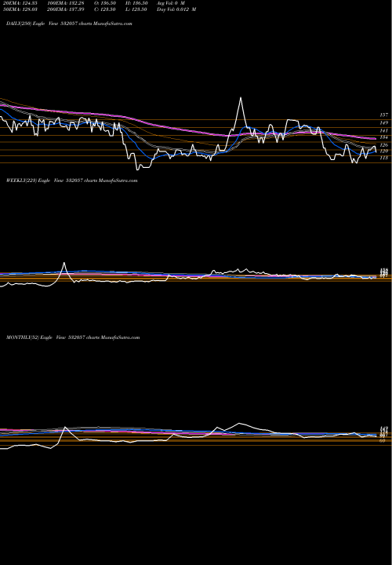Click the WEEKLY Eagle View chart title
This screenshot has width=392, height=565.
coord(72,180)
